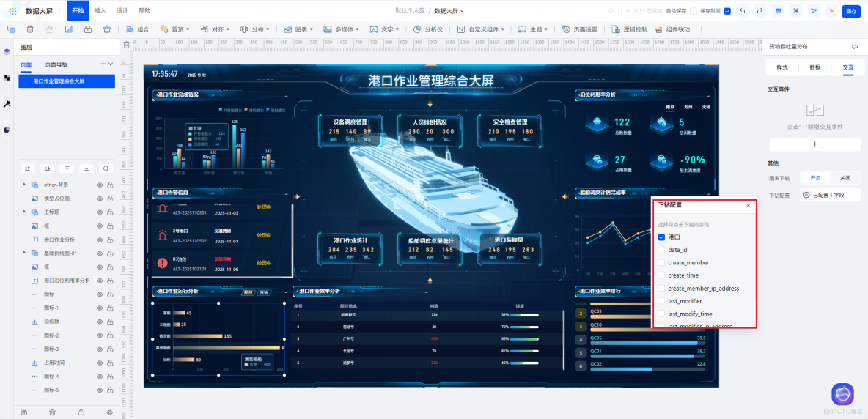This screenshot has width=868, height=419.
Task: Hide the 主标题 layer with the eye icon
Action: click(100, 212)
